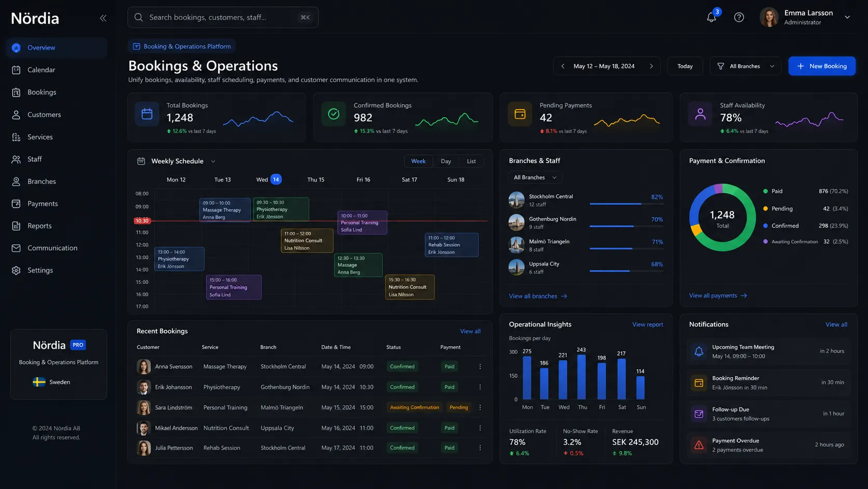Click the New Booking button
Image resolution: width=868 pixels, height=489 pixels.
pyautogui.click(x=822, y=66)
